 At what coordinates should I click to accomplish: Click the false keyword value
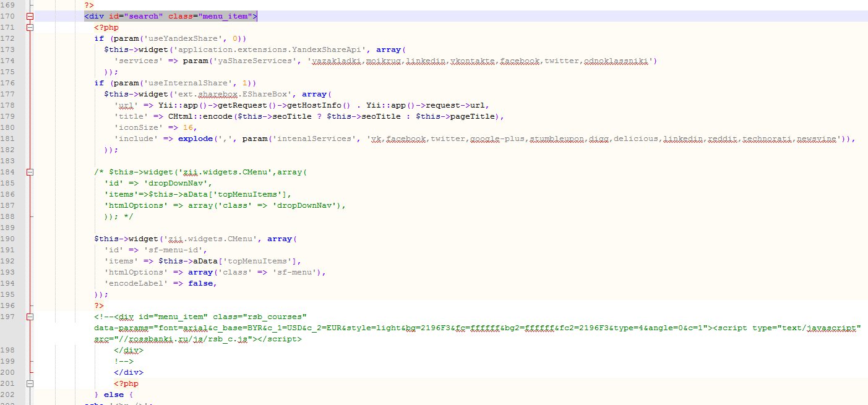point(200,283)
